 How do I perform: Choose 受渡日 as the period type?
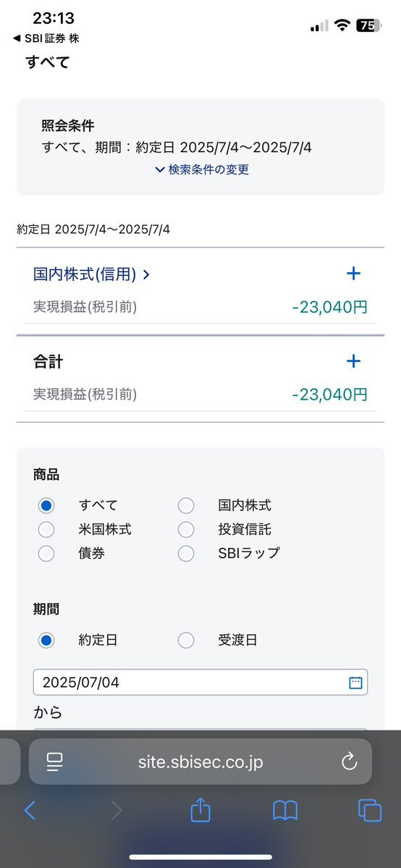186,641
